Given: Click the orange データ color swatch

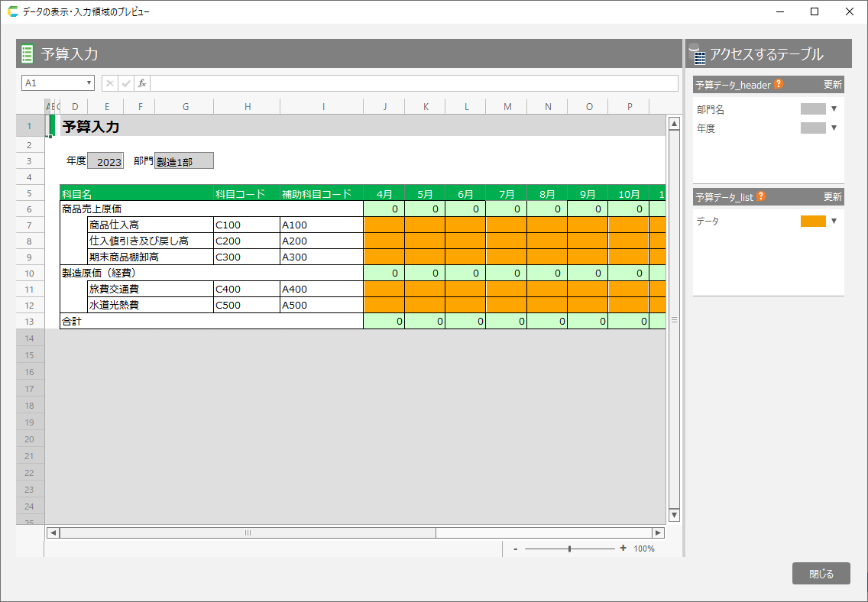Looking at the screenshot, I should (x=813, y=221).
